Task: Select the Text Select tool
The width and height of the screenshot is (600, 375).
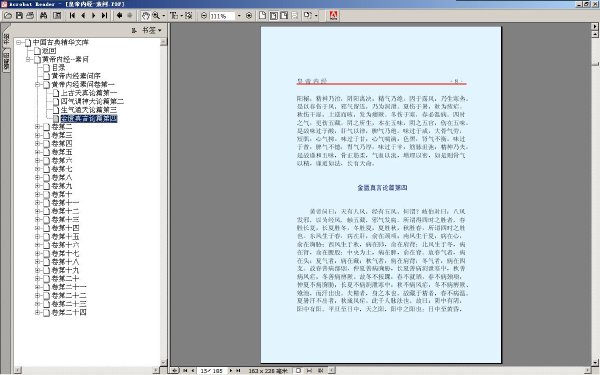Action: (x=173, y=16)
